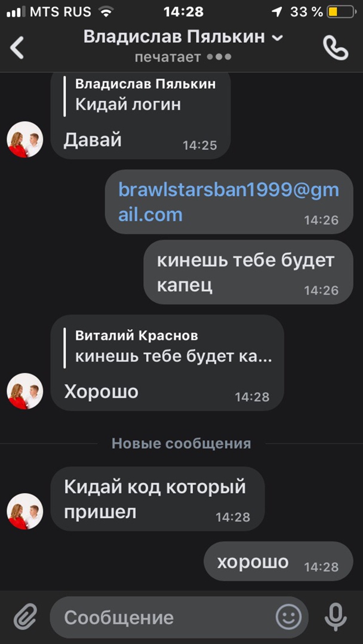Tap the battery indicator in status bar

[342, 12]
